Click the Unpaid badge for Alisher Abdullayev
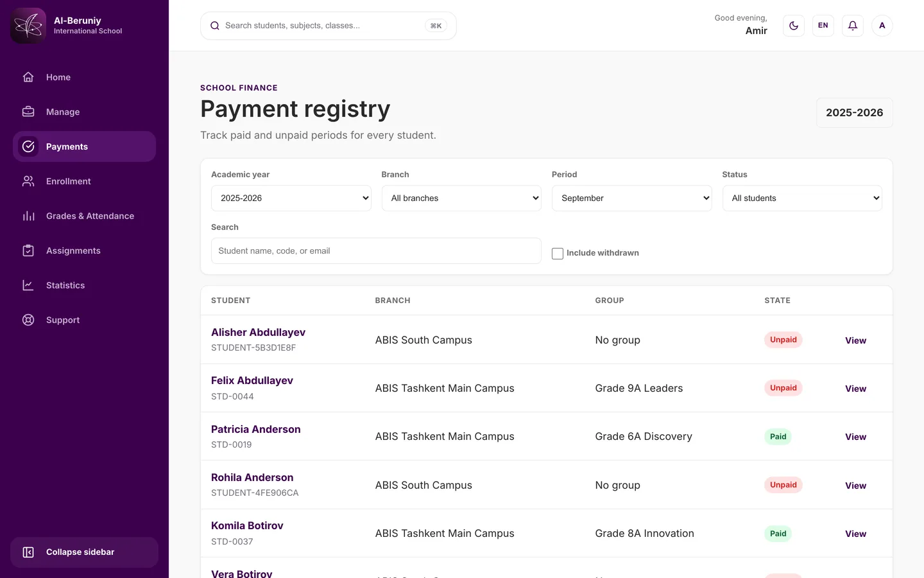 click(x=783, y=340)
